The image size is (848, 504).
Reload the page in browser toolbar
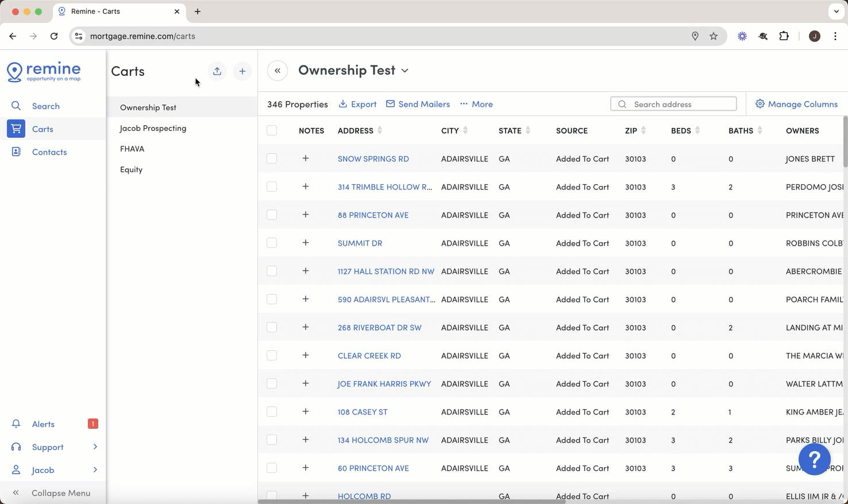point(54,36)
